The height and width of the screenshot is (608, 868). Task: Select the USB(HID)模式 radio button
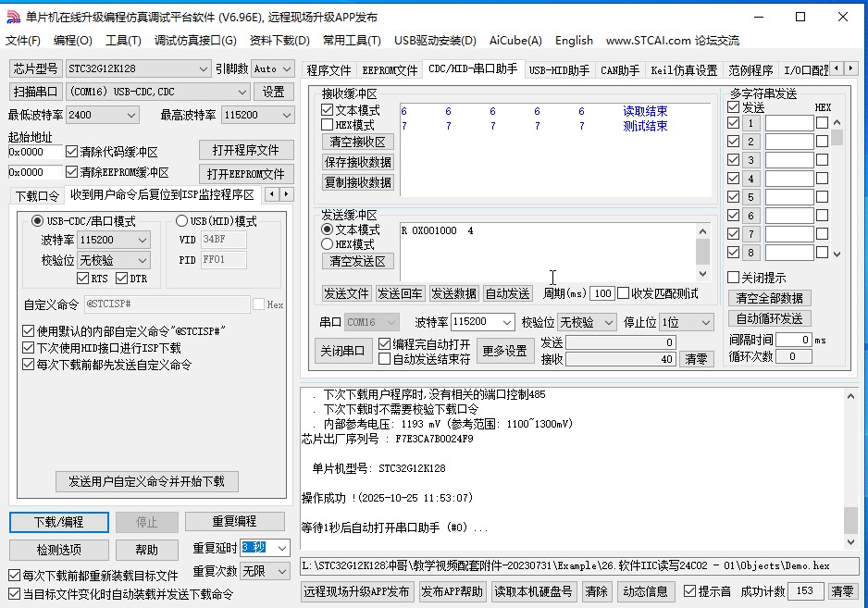point(181,221)
